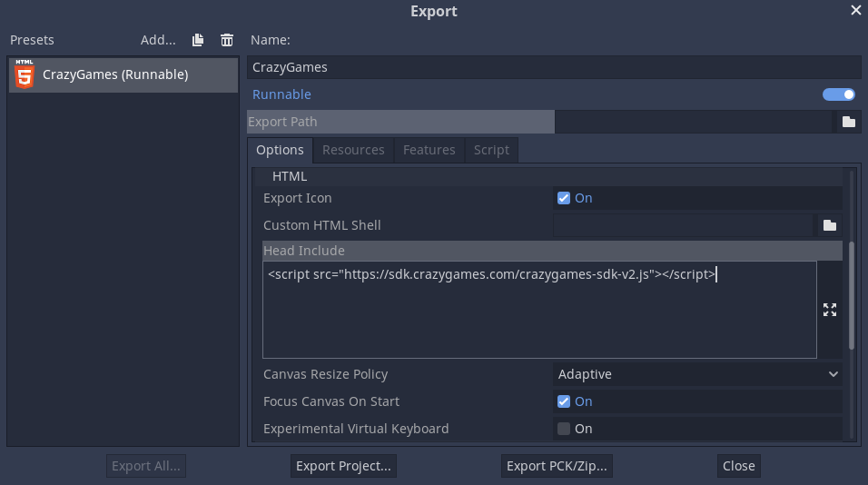Expand Head Include text editor
The width and height of the screenshot is (868, 485).
(x=829, y=310)
